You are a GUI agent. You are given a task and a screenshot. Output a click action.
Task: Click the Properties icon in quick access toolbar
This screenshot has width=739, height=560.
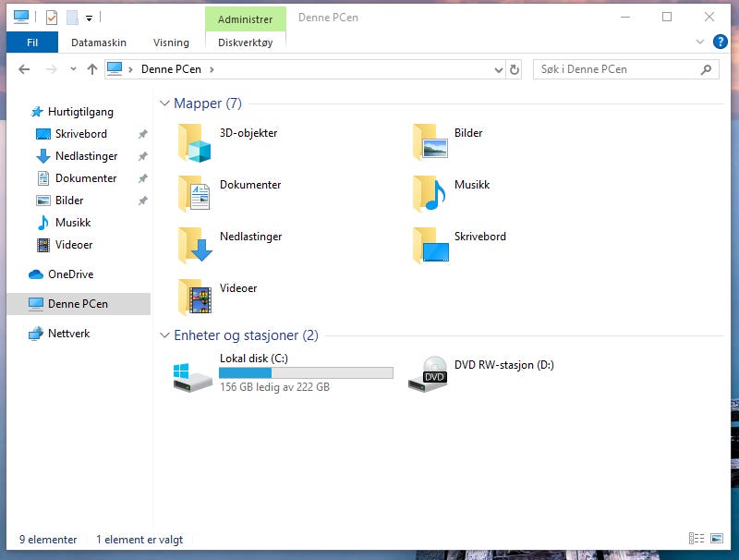pyautogui.click(x=52, y=18)
